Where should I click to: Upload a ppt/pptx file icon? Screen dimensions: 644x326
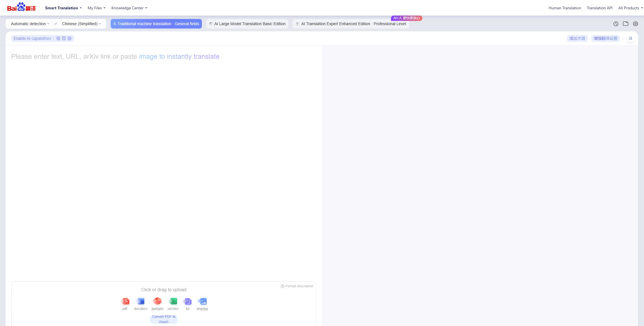[x=157, y=301]
